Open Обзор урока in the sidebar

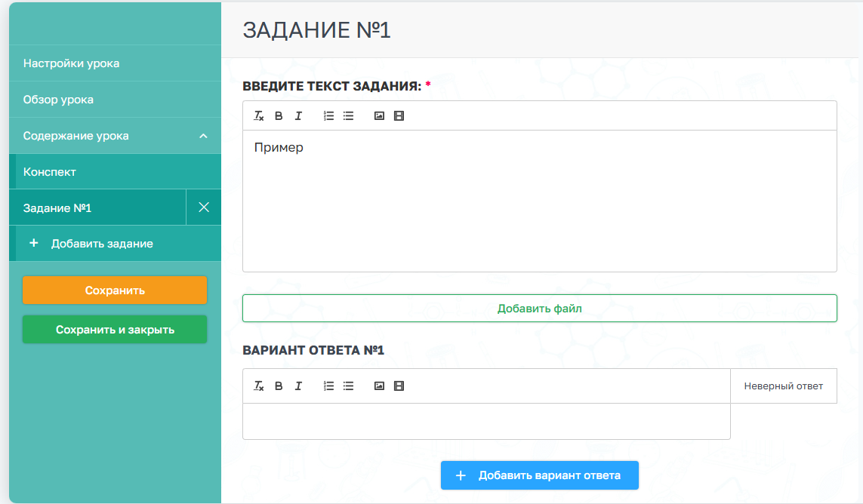tap(58, 100)
